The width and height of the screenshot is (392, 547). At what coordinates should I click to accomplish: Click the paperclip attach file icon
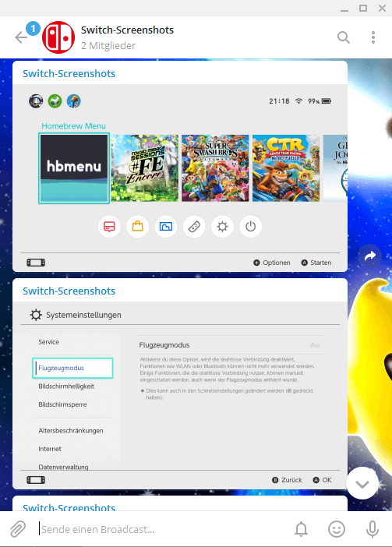coord(18,529)
